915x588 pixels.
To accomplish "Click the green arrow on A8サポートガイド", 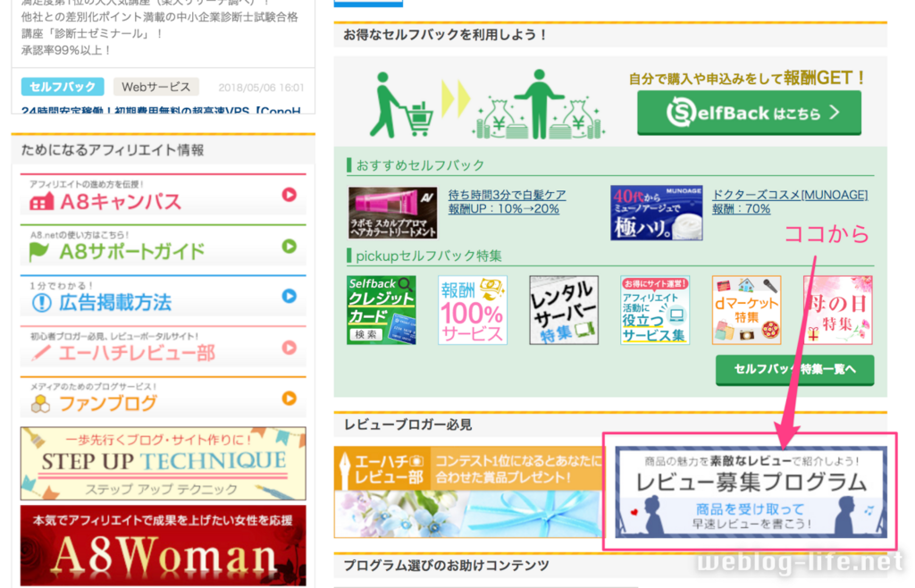I will (x=289, y=246).
